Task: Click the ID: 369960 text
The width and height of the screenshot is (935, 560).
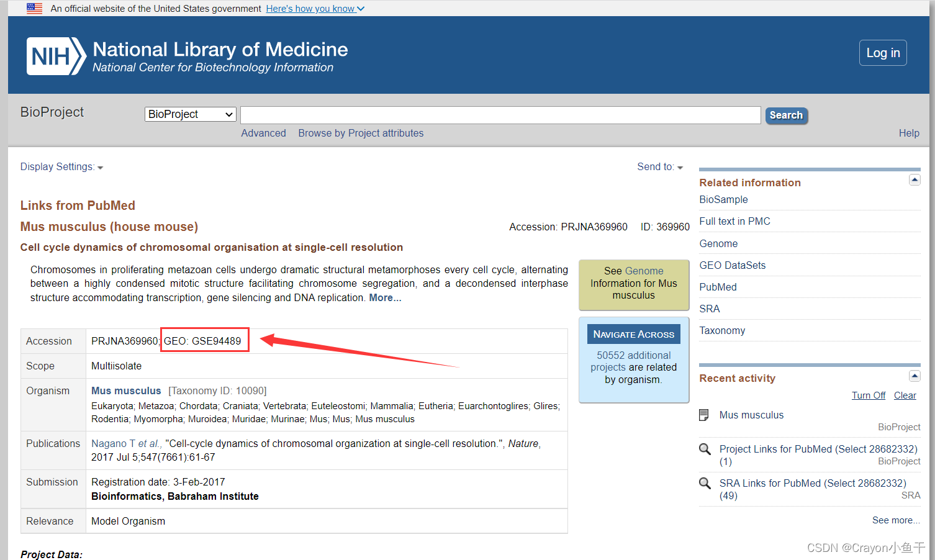Action: pos(665,227)
